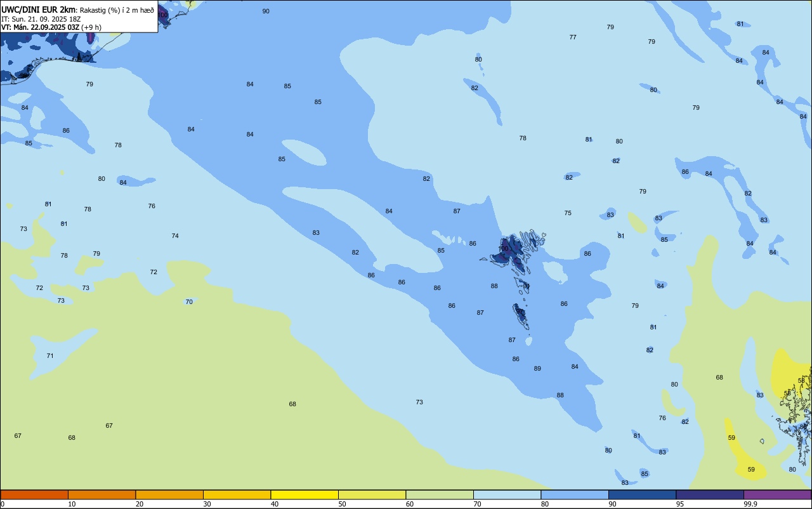812x509 pixels.
Task: Click the 'VT: Mán. 22.09.2025 03Z' line
Action: (x=41, y=27)
